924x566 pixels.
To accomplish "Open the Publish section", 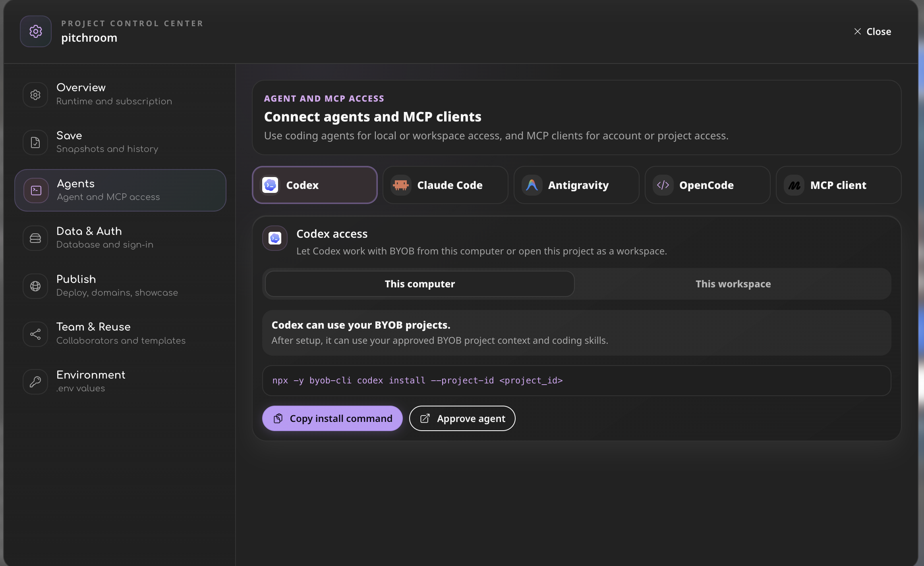I will (120, 286).
